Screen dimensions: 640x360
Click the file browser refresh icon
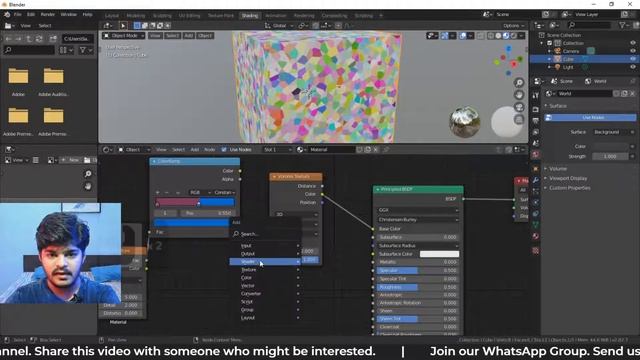pyautogui.click(x=39, y=39)
